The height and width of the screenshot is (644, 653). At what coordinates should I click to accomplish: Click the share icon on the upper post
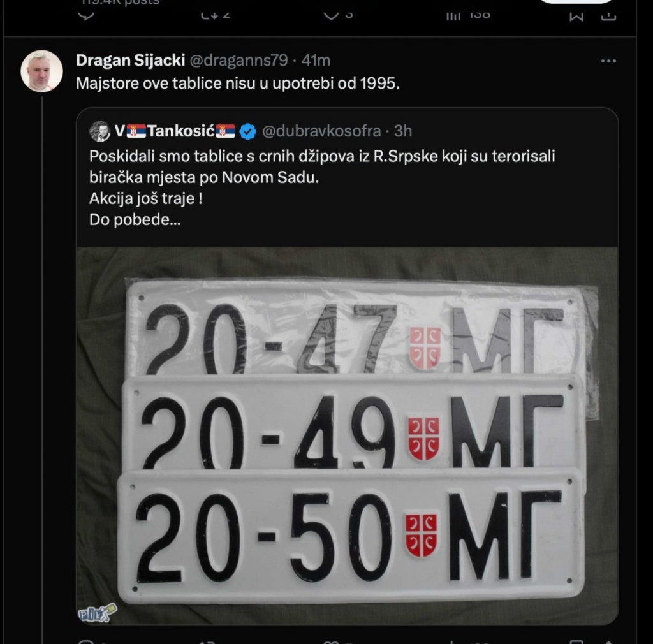pyautogui.click(x=610, y=15)
